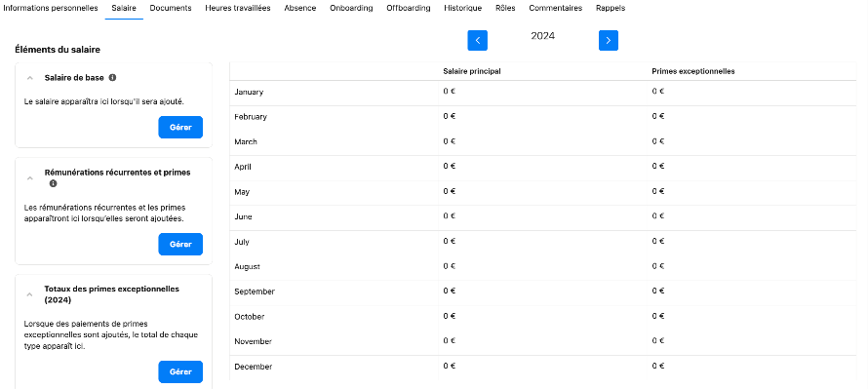Open the Informations personnelles tab
The width and height of the screenshot is (868, 389).
[51, 9]
